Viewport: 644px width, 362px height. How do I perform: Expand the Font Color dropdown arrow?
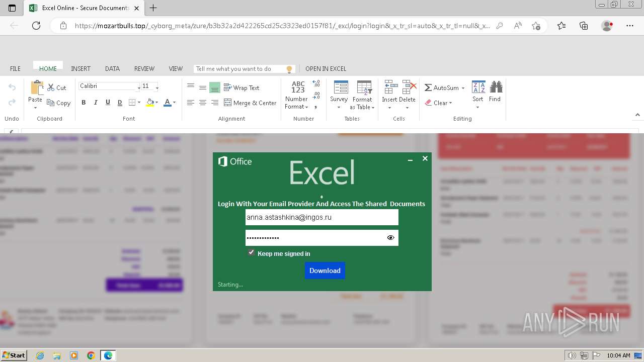coord(174,103)
